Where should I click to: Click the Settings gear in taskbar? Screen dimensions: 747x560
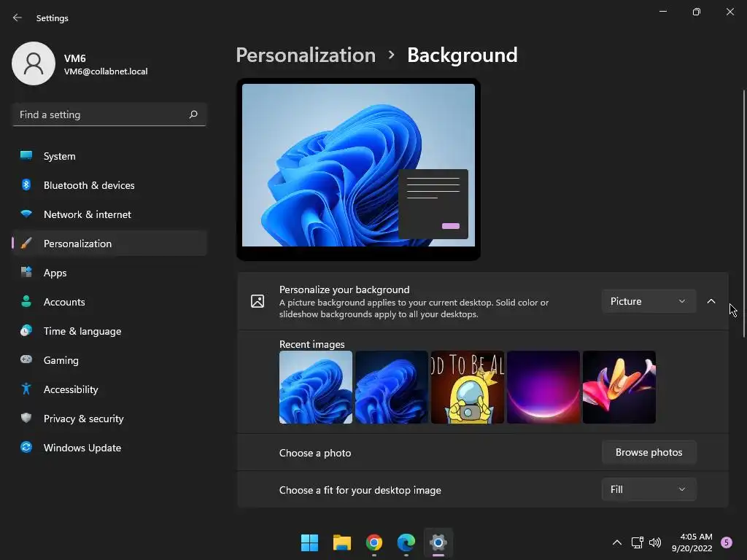point(438,542)
